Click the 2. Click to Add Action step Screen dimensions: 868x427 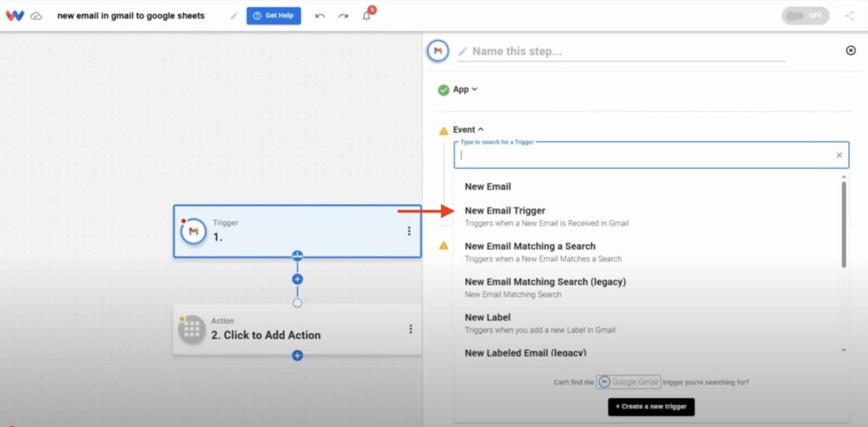[298, 329]
